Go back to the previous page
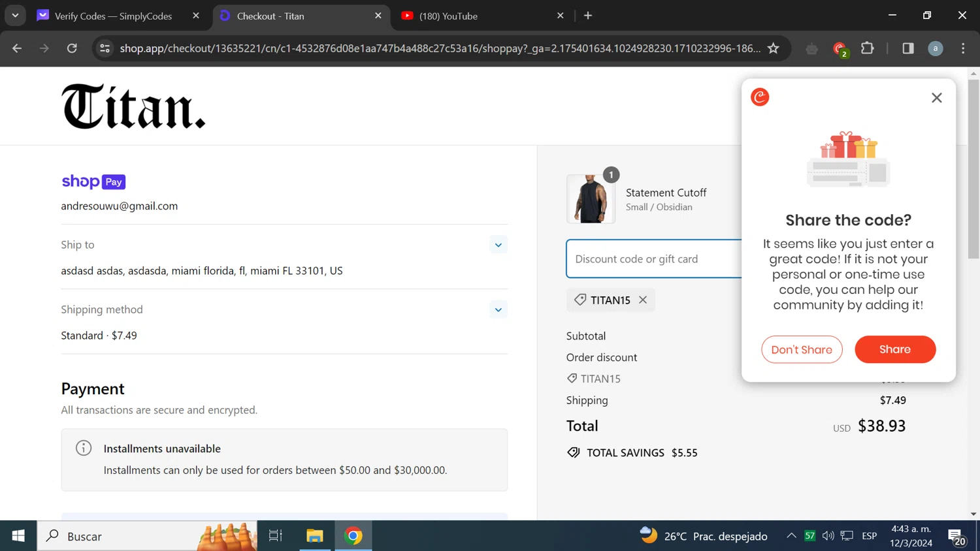 (x=17, y=48)
